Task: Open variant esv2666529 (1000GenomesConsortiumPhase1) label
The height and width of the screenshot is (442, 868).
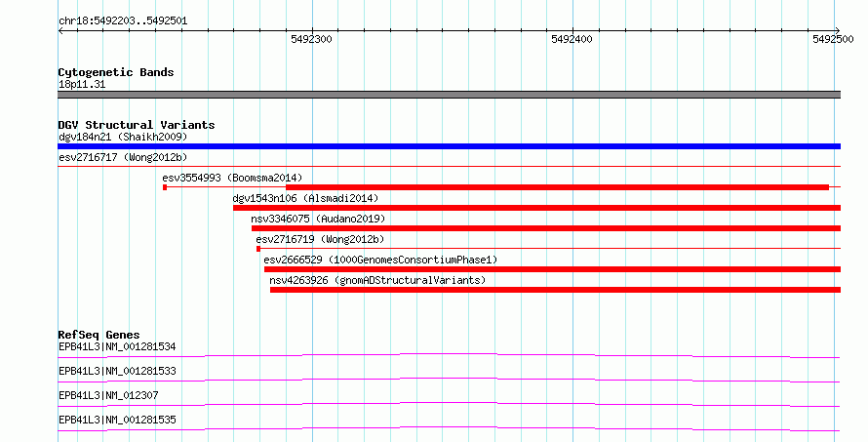Action: [x=380, y=260]
